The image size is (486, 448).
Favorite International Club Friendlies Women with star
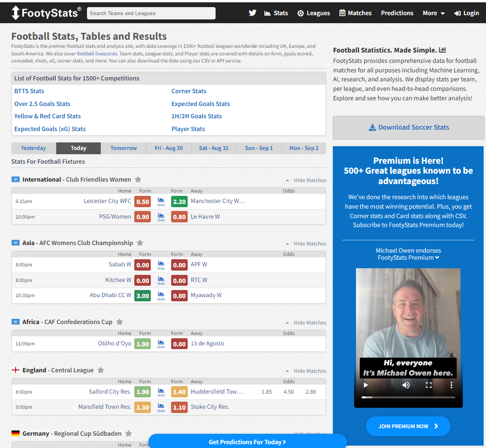pyautogui.click(x=138, y=179)
